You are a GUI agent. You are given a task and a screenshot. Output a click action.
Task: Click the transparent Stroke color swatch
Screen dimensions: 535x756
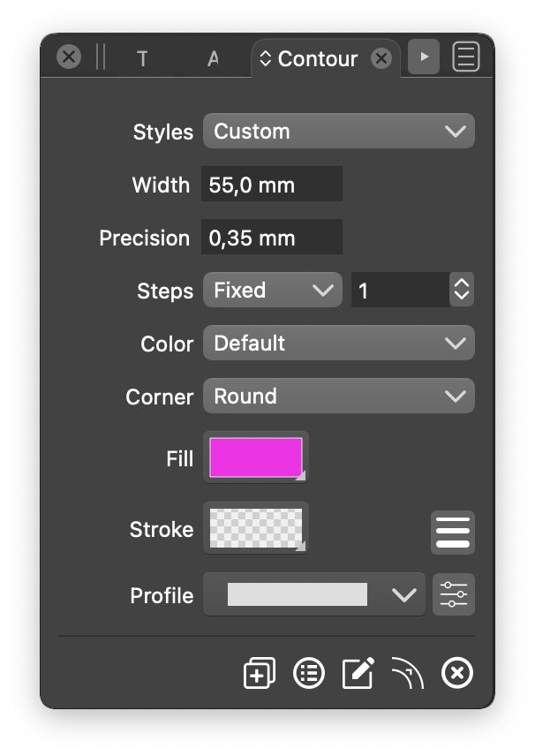(256, 528)
